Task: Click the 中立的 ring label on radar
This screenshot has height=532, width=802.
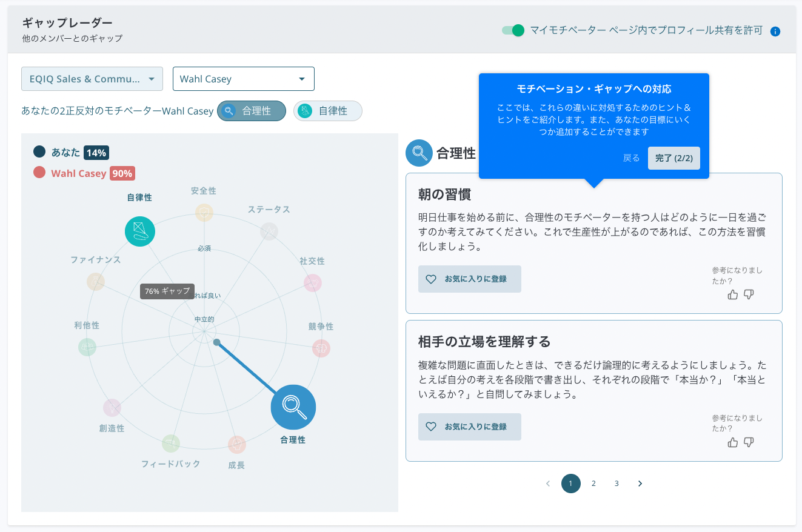Action: coord(204,319)
